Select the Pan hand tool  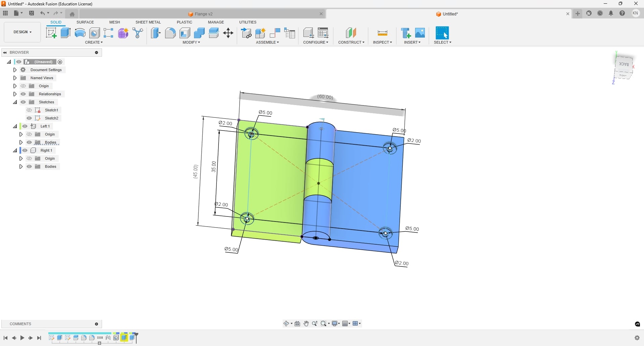point(306,324)
